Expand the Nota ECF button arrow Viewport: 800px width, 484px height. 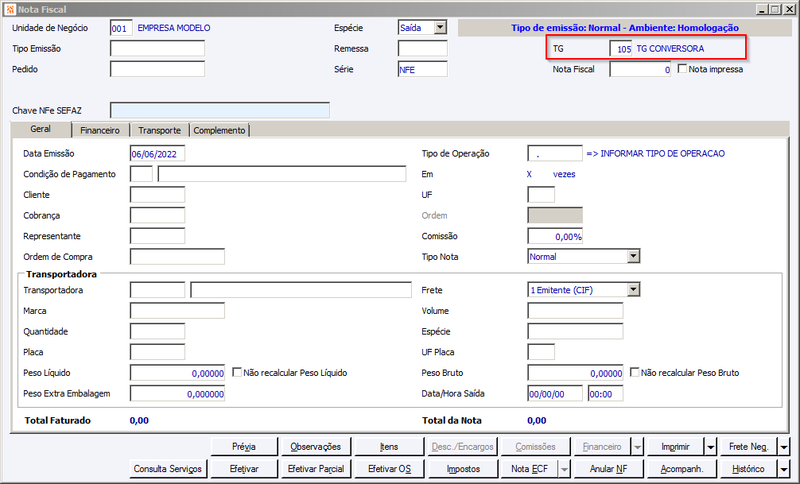pyautogui.click(x=564, y=469)
